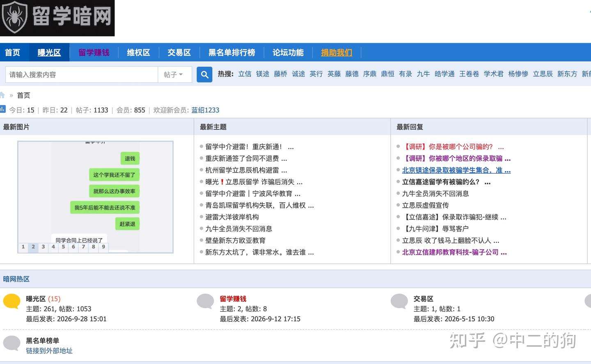Click the statistics bar chart icon
Viewport: 591px width, 364px height.
(x=2, y=109)
